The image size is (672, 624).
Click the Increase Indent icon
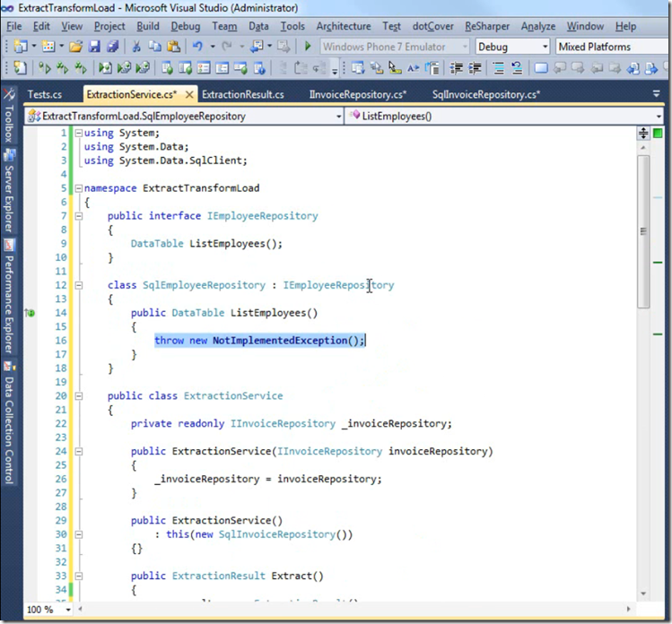point(475,68)
